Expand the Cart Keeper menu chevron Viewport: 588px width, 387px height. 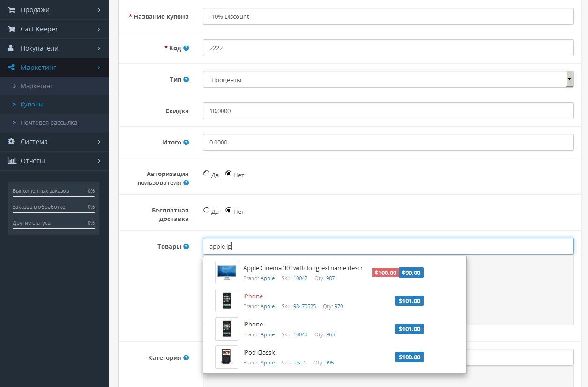tap(99, 29)
